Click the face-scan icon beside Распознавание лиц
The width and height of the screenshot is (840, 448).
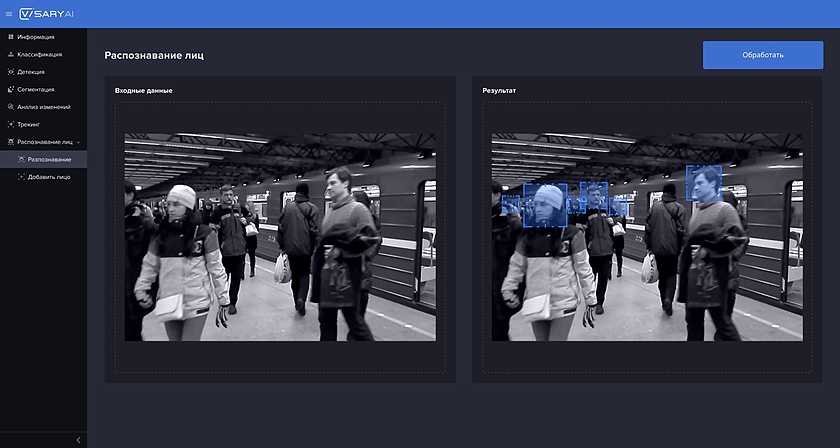tap(10, 142)
